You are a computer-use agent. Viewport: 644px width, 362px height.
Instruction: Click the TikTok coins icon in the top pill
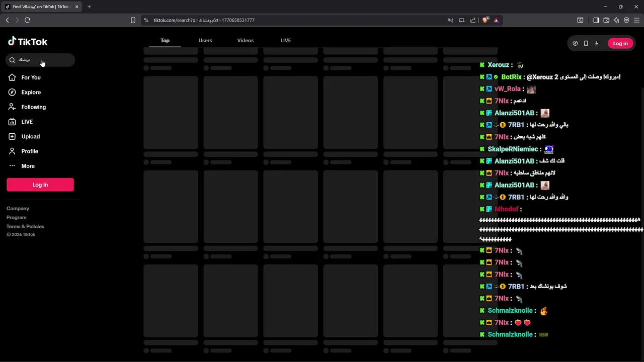[x=575, y=43]
